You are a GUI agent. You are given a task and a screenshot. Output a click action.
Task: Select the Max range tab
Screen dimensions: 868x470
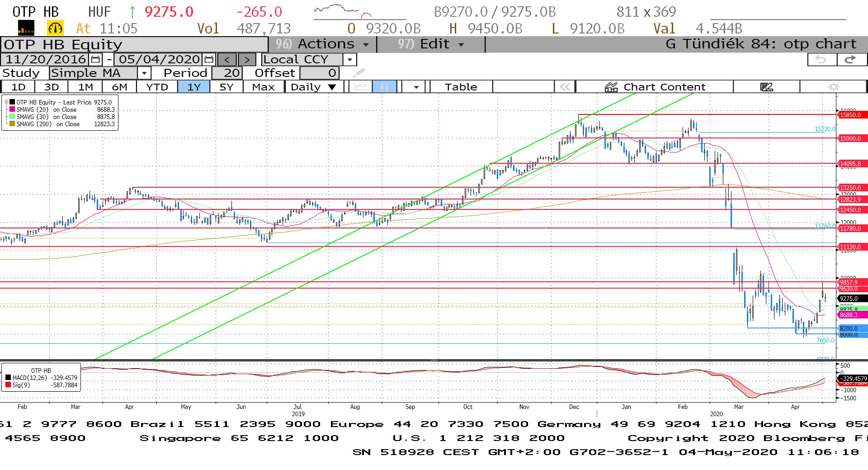[x=264, y=87]
